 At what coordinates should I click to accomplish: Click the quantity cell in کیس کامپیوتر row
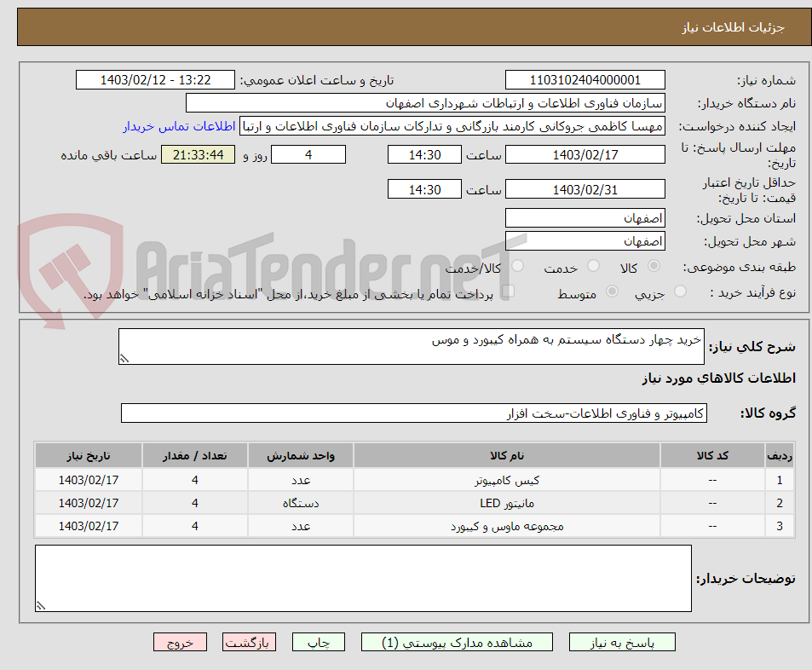coord(195,481)
